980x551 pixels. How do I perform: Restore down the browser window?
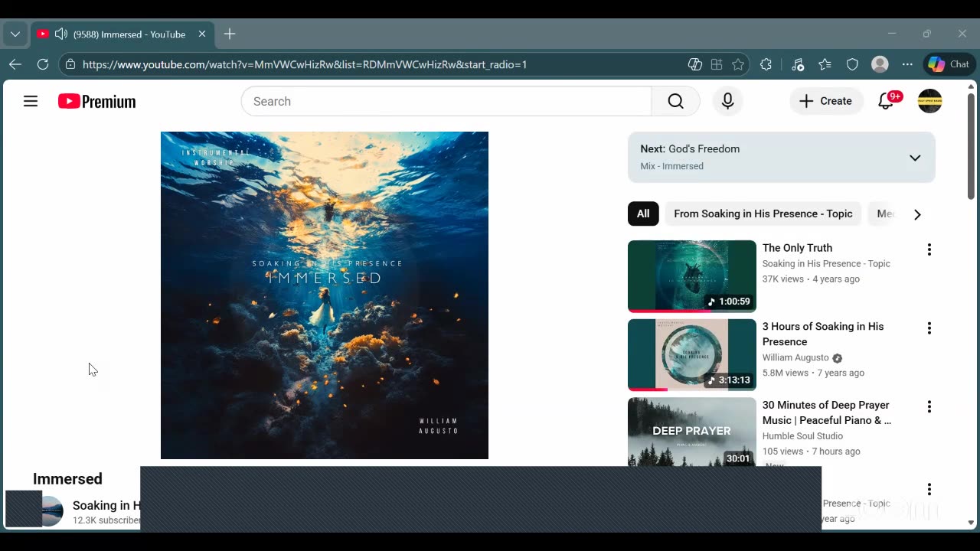click(x=926, y=34)
